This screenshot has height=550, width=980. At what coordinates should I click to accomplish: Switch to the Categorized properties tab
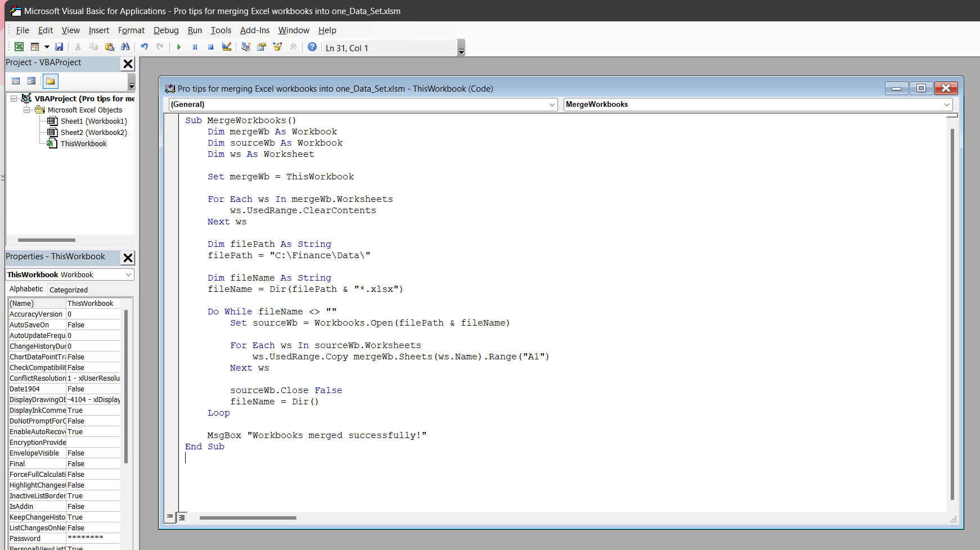(69, 290)
